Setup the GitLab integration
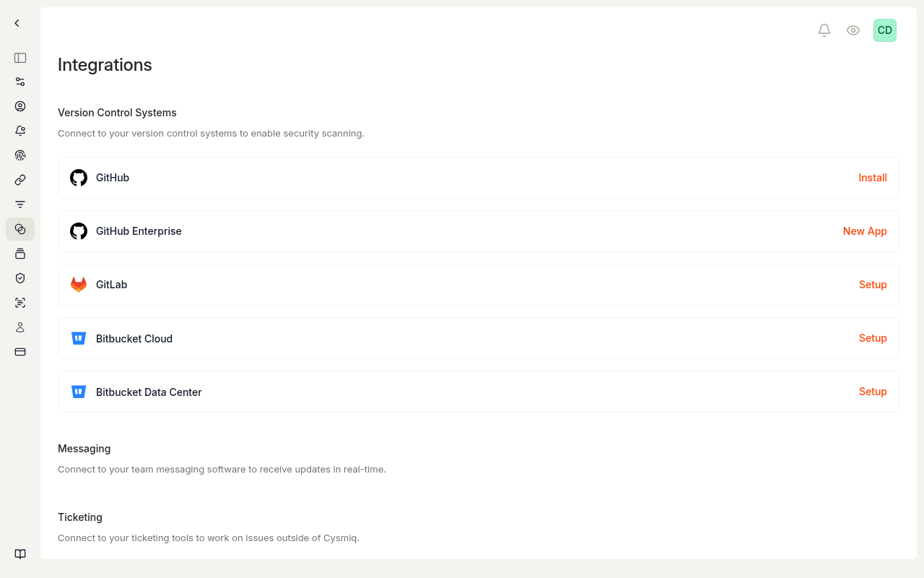924x578 pixels. tap(872, 284)
